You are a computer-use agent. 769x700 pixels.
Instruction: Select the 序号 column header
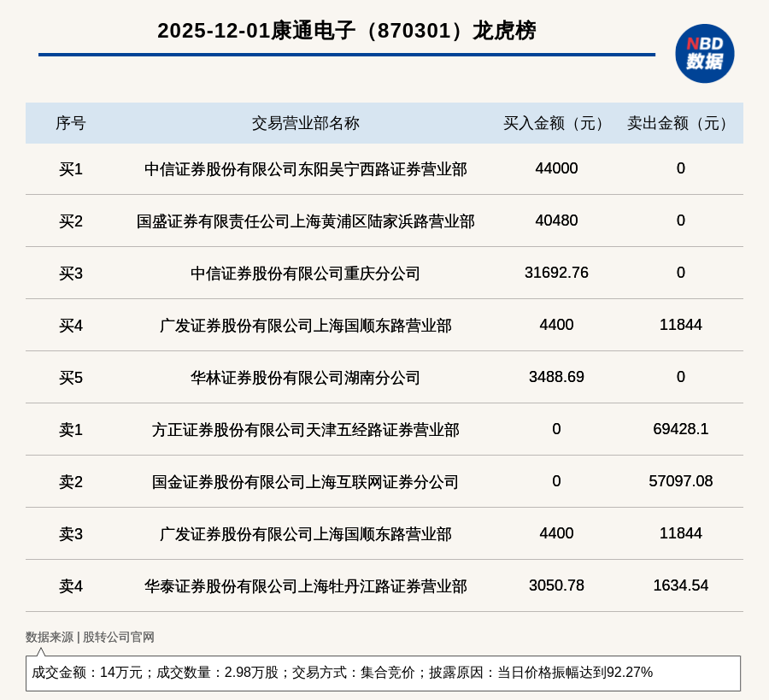(70, 123)
